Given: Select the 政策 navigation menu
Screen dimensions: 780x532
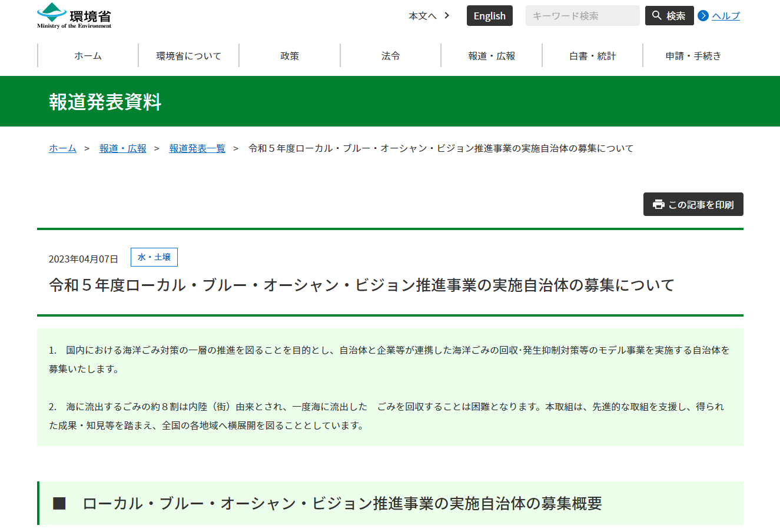Looking at the screenshot, I should [290, 56].
